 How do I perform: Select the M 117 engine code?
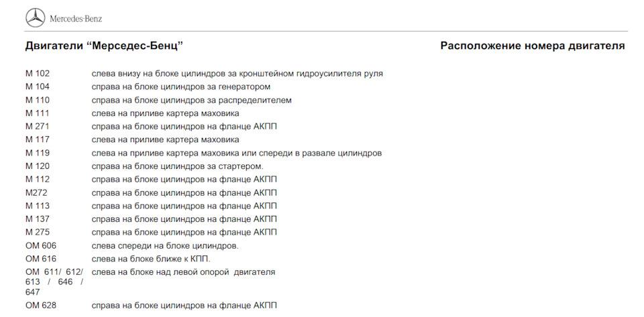(x=38, y=139)
